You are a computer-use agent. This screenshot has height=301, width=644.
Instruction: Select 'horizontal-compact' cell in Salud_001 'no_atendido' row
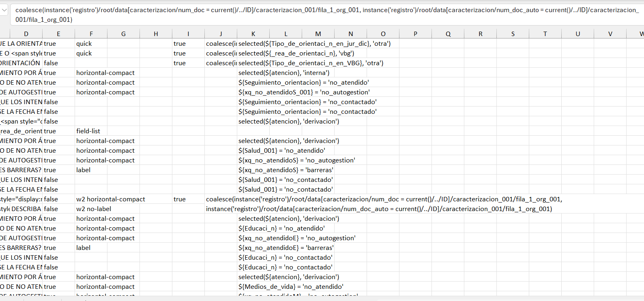click(x=105, y=150)
